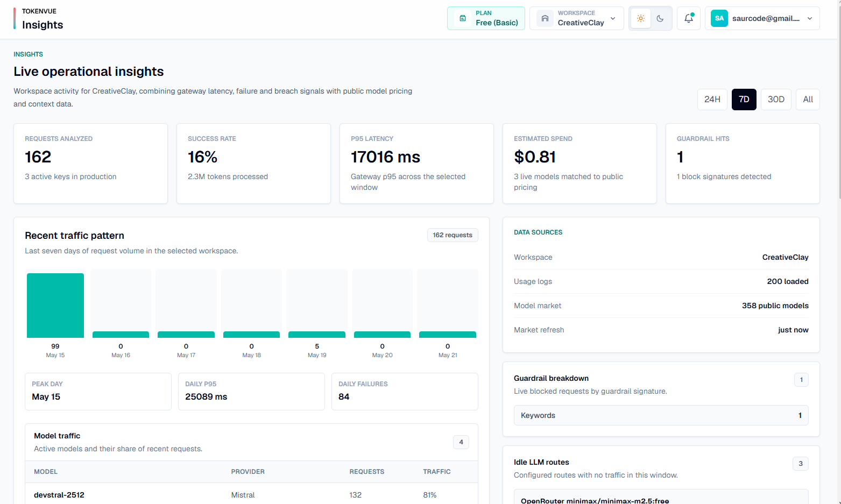Screen dimensions: 841x504
Task: Switch to the 30D time range
Action: (776, 100)
